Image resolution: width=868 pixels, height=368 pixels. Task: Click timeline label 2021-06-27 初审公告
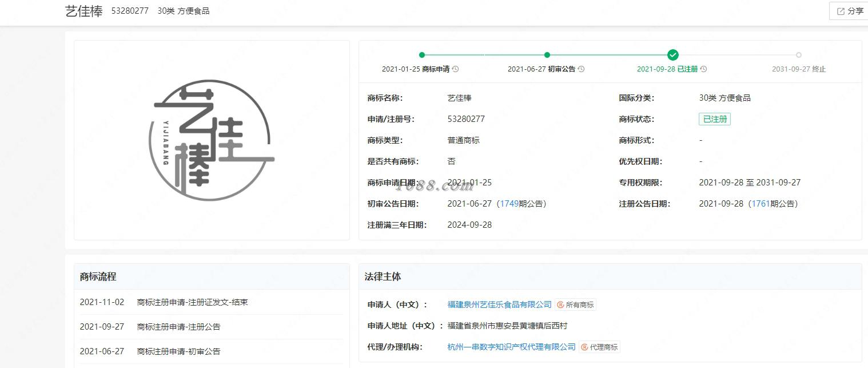(x=541, y=69)
